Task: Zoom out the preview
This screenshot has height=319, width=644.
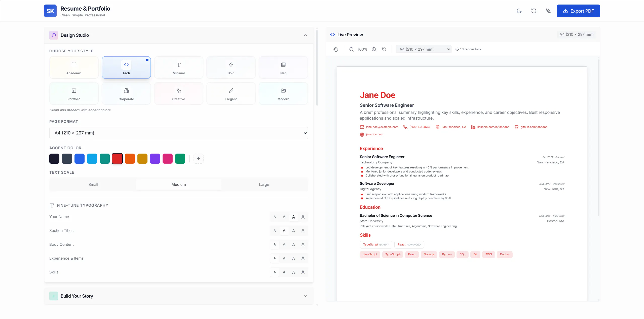Action: click(351, 49)
